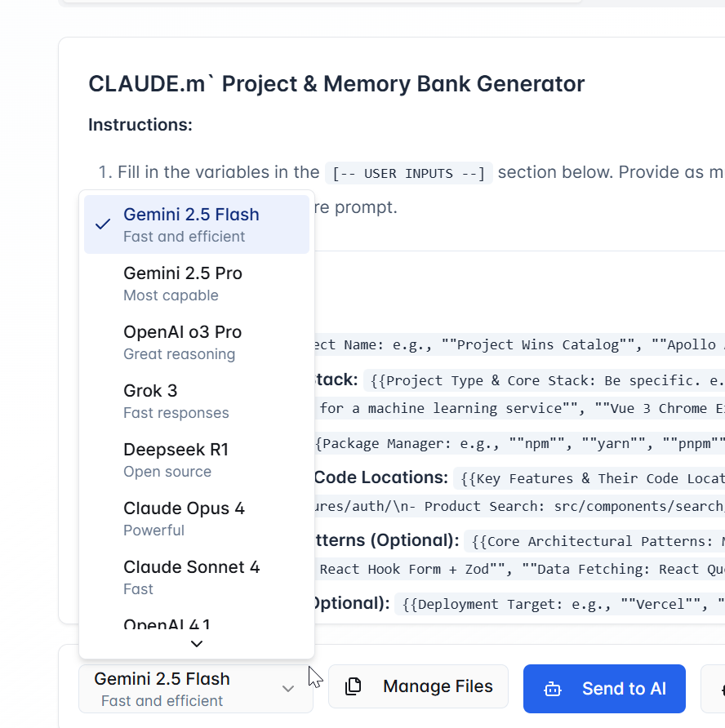Click the chevron arrow on the model selector
725x728 pixels.
coord(288,689)
